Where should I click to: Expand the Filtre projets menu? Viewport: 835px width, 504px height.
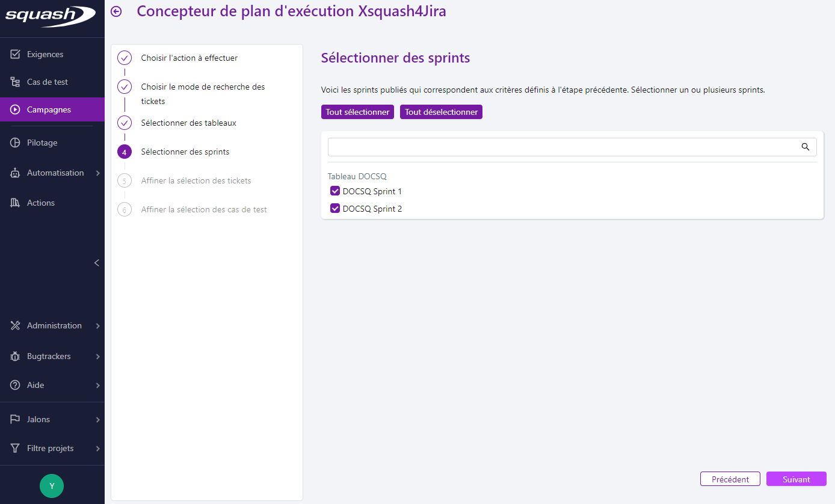tap(52, 448)
